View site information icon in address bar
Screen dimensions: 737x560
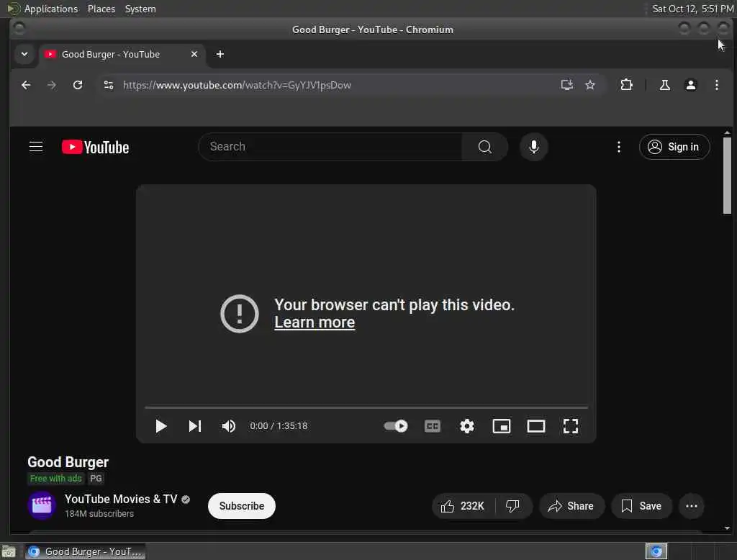pos(109,85)
